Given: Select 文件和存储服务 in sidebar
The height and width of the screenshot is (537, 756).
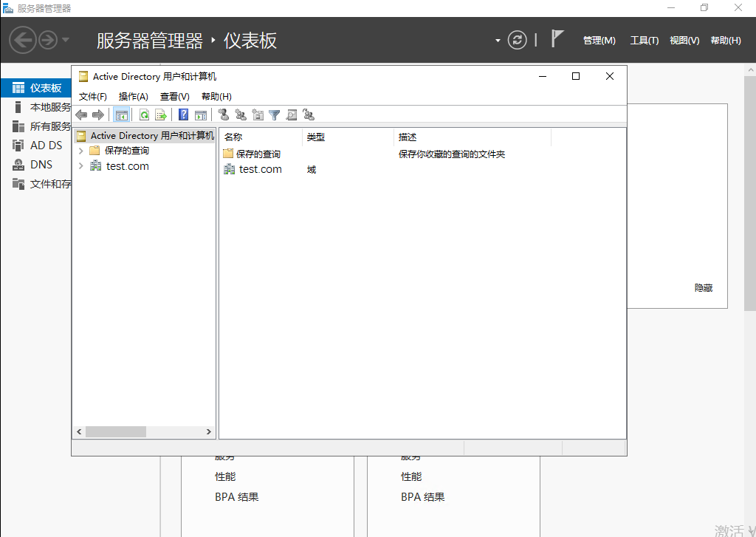Looking at the screenshot, I should 41,184.
